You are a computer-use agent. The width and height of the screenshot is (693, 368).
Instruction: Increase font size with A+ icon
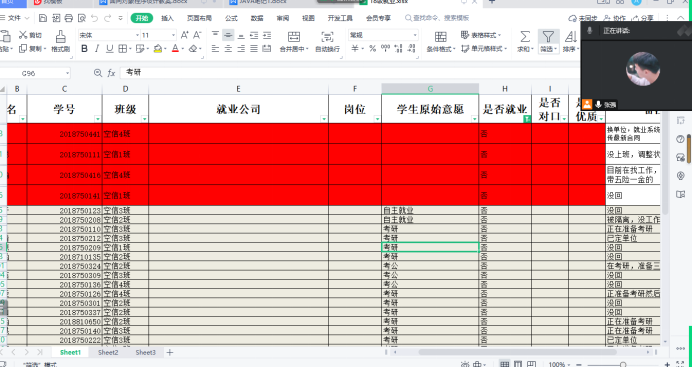pos(184,35)
